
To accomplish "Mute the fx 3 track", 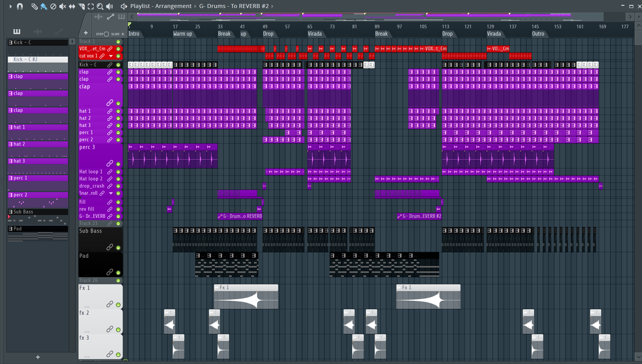I will coord(118,355).
